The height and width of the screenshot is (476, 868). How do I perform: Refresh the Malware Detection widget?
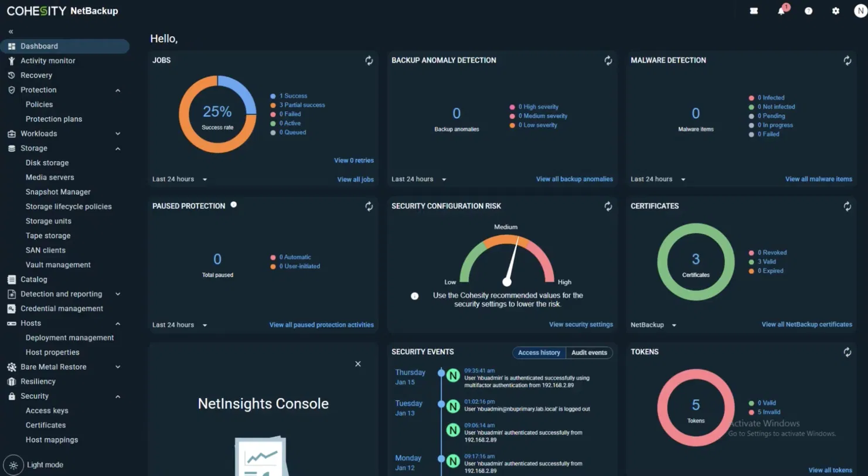(x=847, y=60)
